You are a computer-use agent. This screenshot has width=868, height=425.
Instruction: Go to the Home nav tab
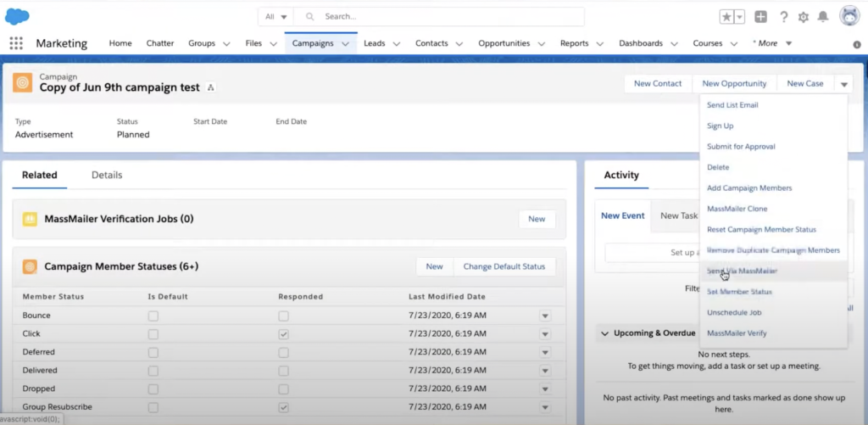coord(120,43)
